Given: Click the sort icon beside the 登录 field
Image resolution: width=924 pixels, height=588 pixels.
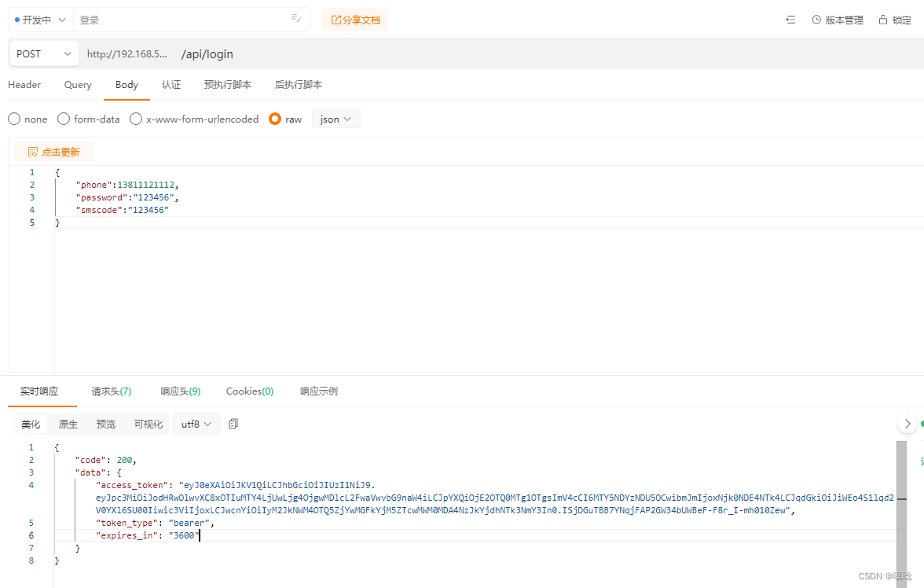Looking at the screenshot, I should (296, 17).
